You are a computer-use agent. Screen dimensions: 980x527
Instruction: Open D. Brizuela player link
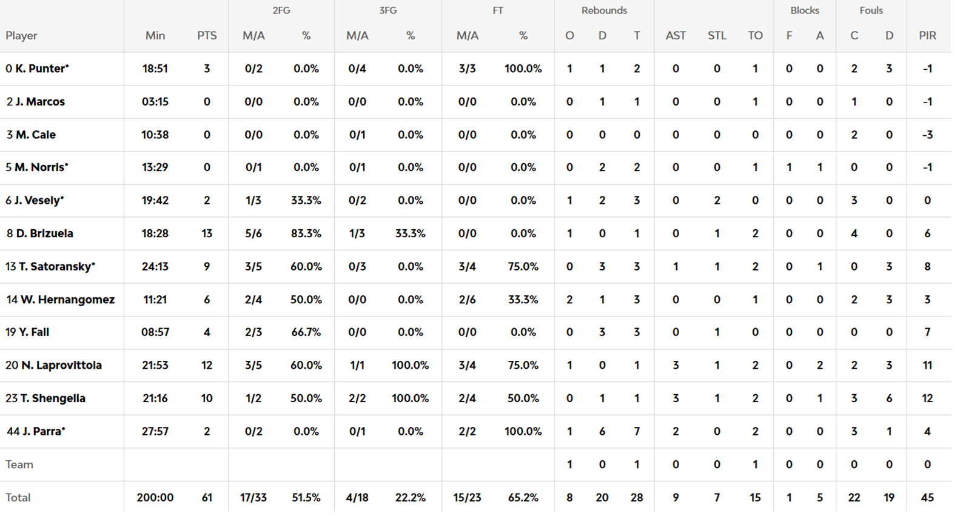click(x=44, y=233)
